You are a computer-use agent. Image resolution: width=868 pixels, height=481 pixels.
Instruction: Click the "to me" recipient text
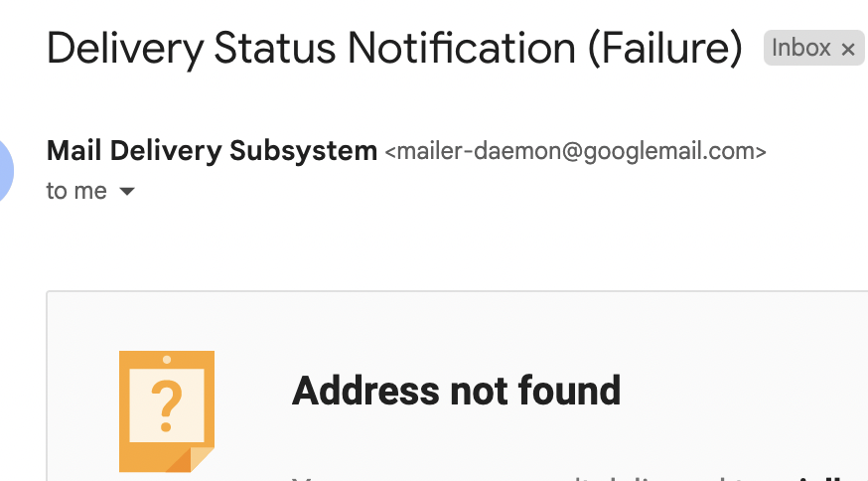pyautogui.click(x=76, y=191)
